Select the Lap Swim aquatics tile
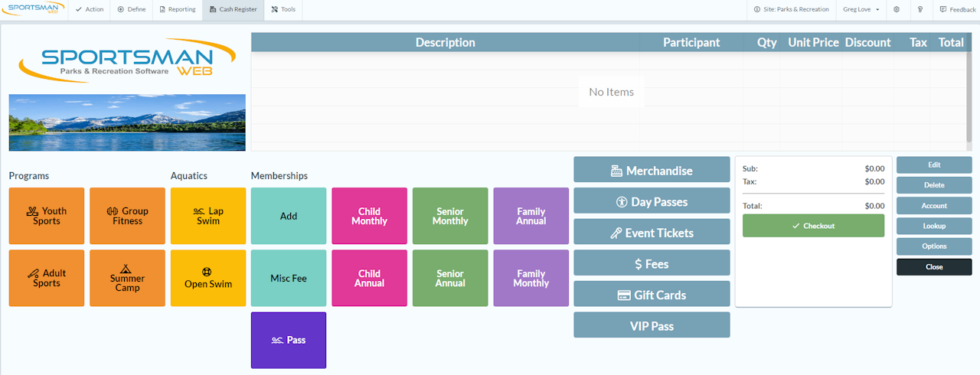The height and width of the screenshot is (375, 980). coord(208,216)
